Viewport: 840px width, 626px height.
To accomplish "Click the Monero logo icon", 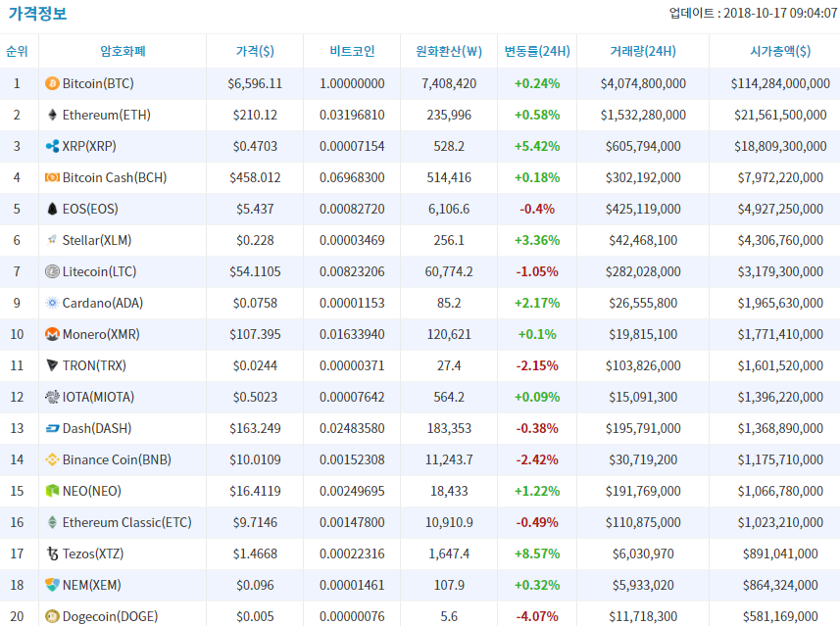I will [52, 334].
